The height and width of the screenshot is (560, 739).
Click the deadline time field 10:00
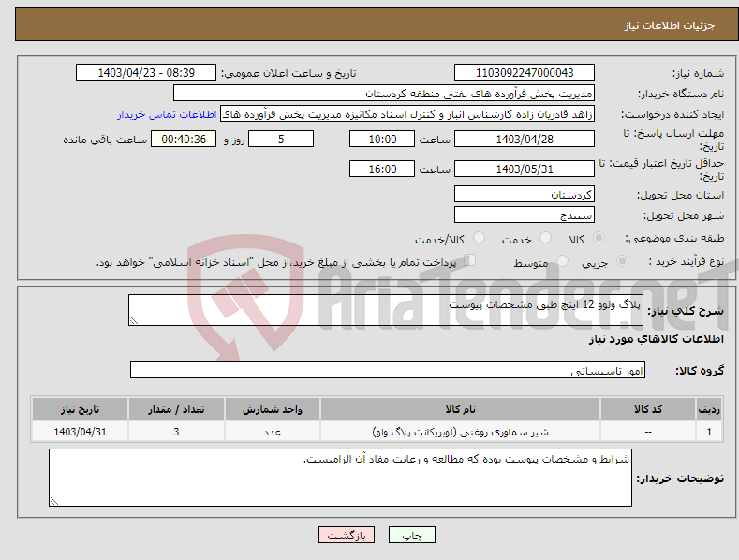pyautogui.click(x=382, y=139)
